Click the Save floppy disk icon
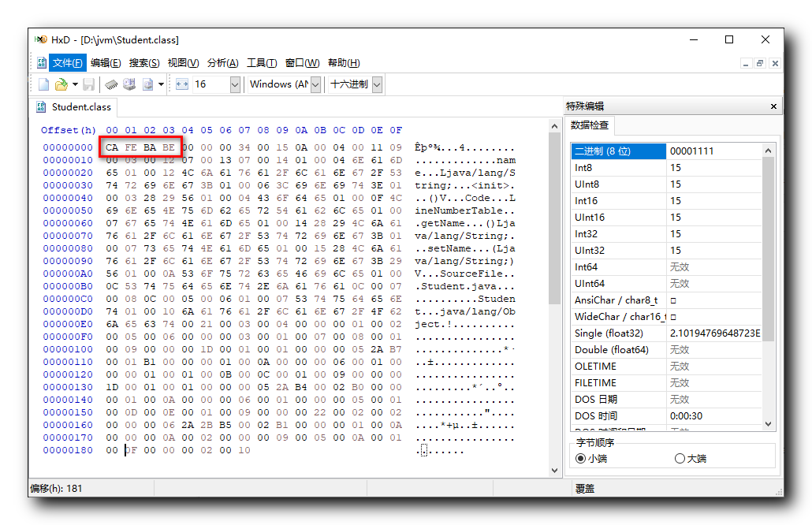Screen dimensions: 812x525 tap(88, 84)
